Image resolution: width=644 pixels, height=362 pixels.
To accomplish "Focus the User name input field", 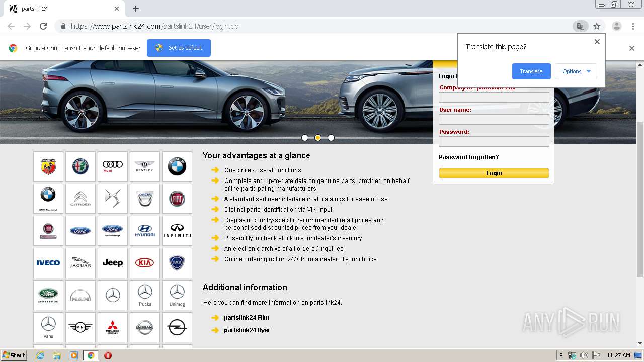I will point(494,119).
